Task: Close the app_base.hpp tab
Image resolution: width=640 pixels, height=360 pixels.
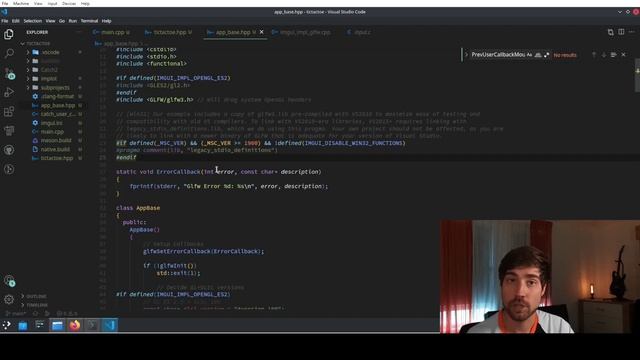Action: pos(262,32)
